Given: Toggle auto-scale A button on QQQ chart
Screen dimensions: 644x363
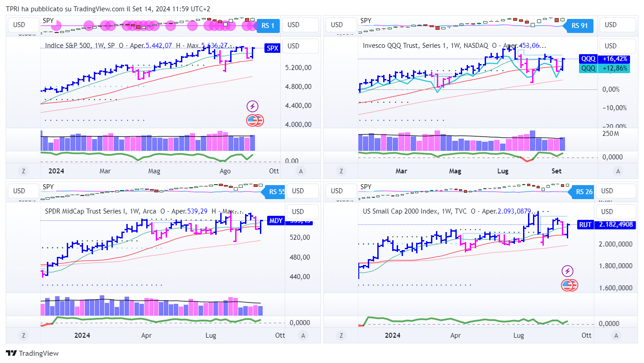Looking at the screenshot, I should coord(618,171).
